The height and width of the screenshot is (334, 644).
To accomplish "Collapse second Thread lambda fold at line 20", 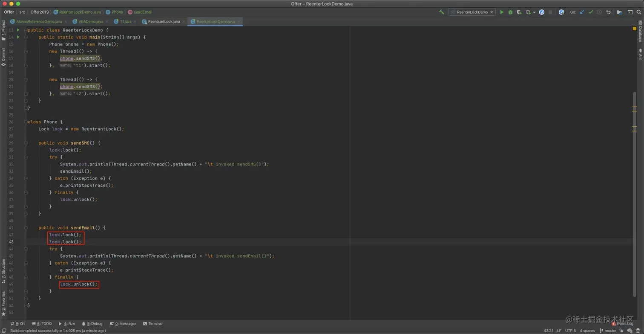I will coord(26,79).
